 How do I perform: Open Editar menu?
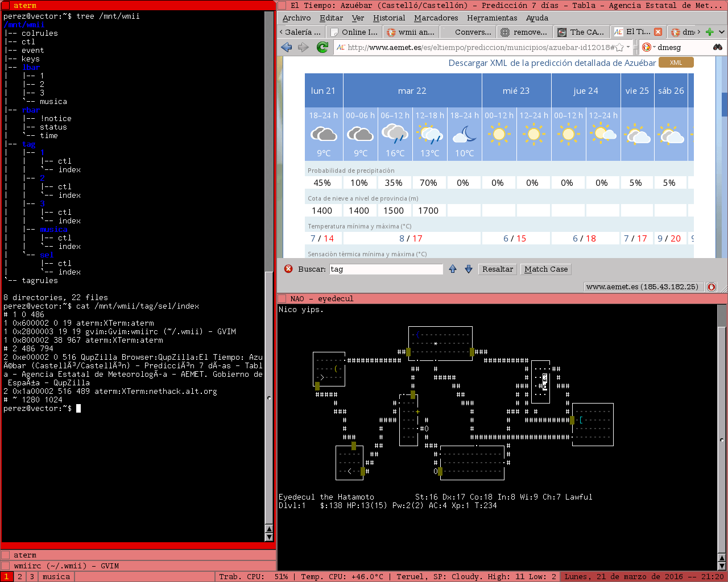click(331, 18)
